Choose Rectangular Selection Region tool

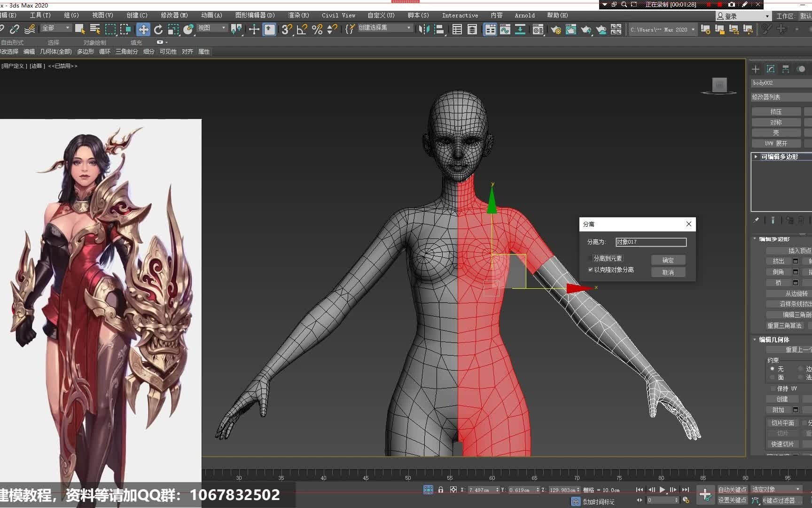pos(110,29)
